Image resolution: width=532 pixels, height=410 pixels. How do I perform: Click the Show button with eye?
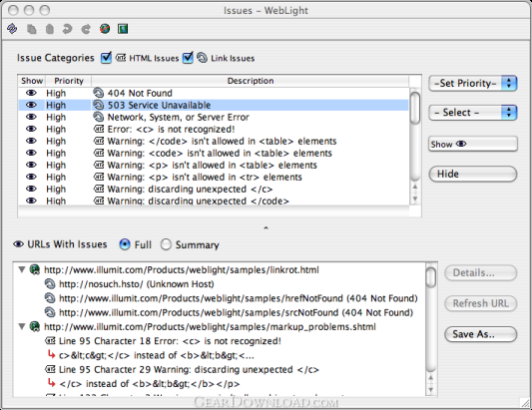473,144
